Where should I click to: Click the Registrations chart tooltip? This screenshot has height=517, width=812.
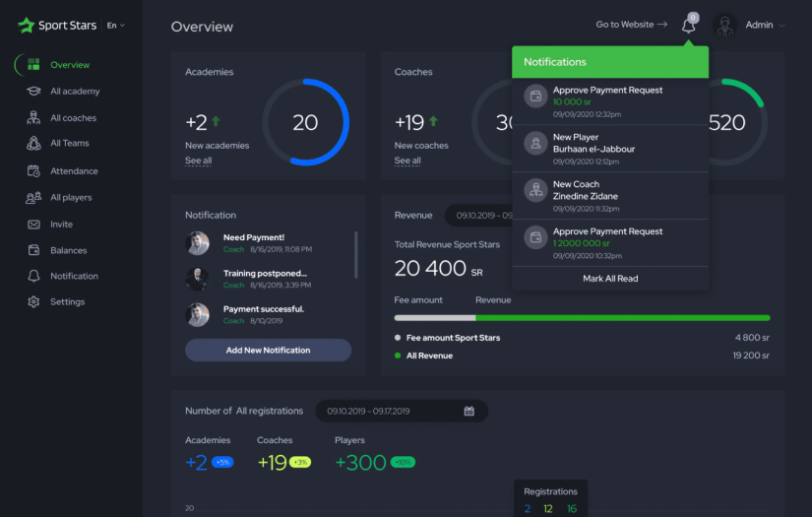(x=550, y=499)
